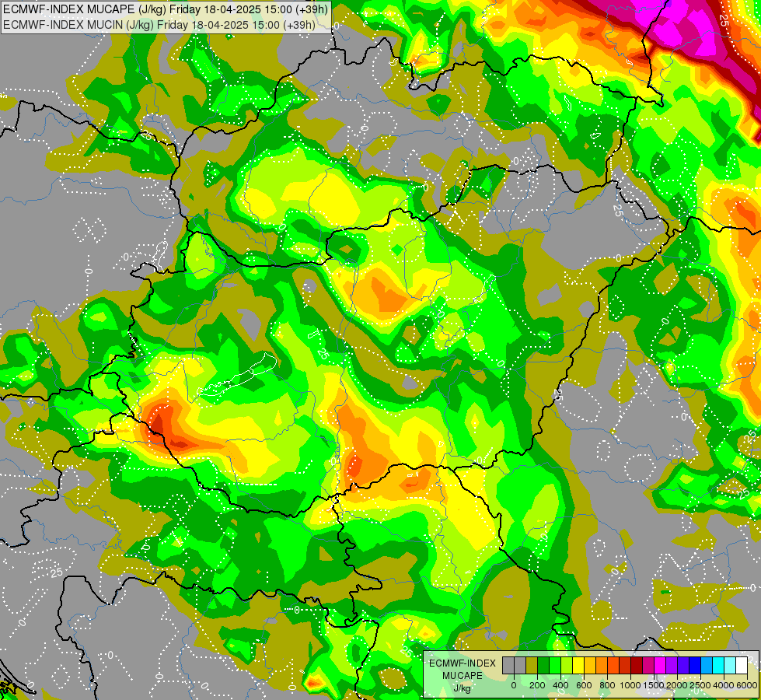761x700 pixels.
Task: Pick the violet-indigo legend swatch
Action: pyautogui.click(x=684, y=666)
